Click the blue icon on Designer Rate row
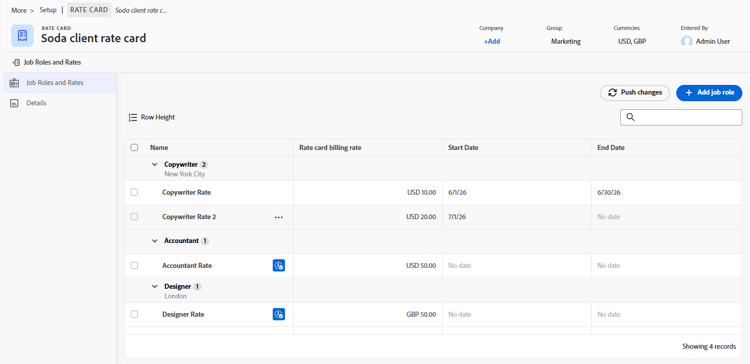 [279, 314]
